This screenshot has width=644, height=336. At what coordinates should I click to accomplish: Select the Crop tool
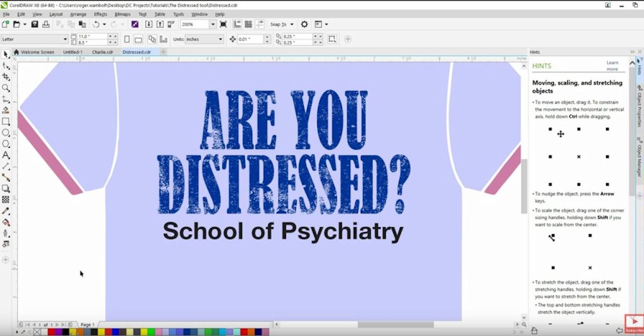coord(5,77)
